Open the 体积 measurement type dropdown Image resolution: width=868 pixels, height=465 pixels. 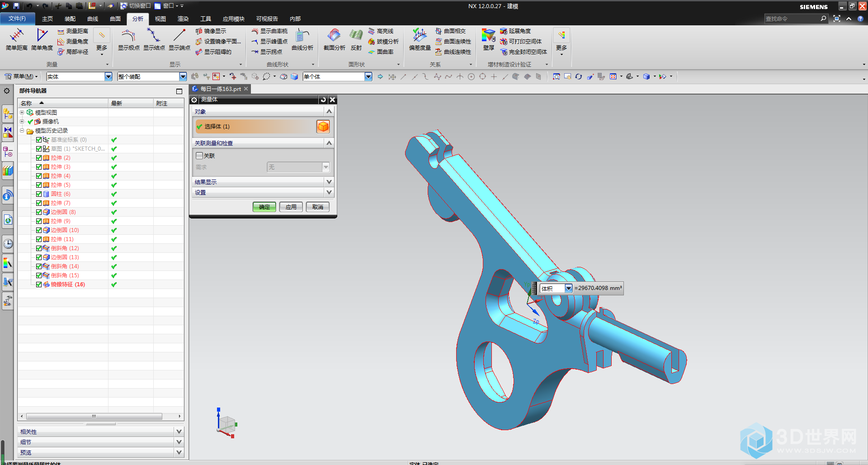pyautogui.click(x=568, y=288)
